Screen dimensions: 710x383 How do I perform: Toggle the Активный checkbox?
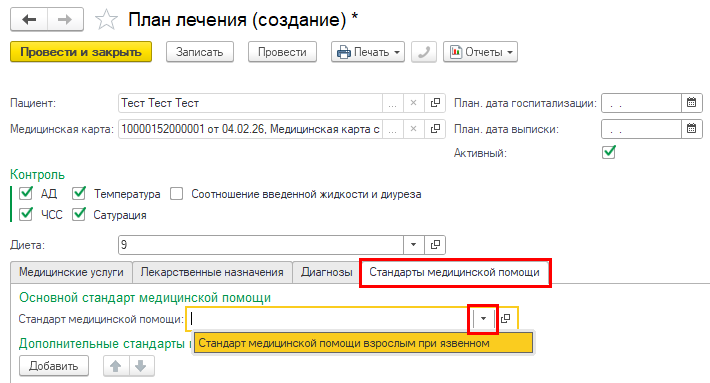point(609,152)
